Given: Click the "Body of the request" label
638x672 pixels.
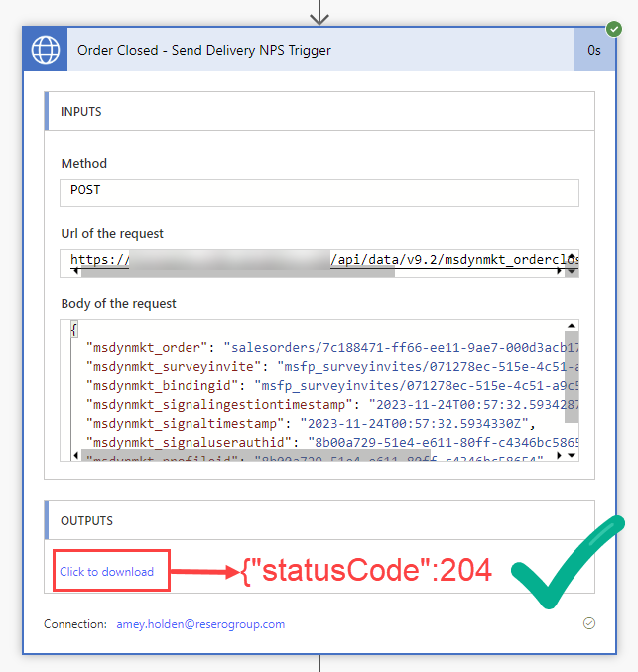Looking at the screenshot, I should click(119, 304).
